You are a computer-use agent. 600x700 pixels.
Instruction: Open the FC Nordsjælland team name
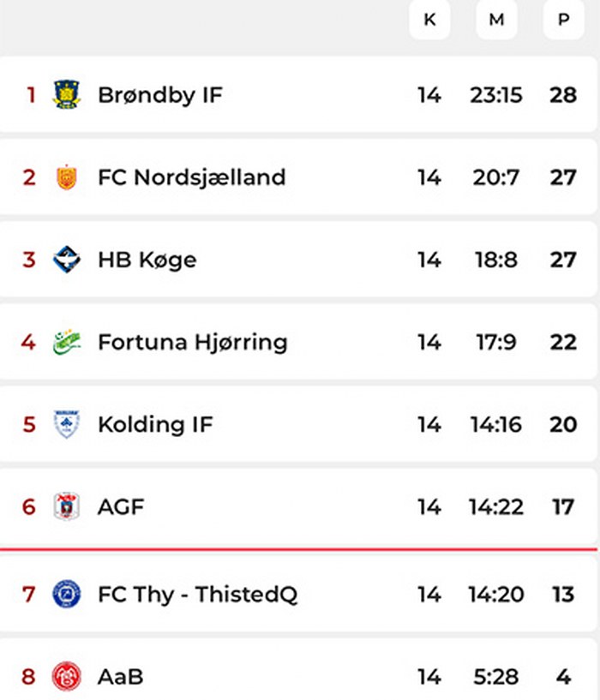(191, 177)
